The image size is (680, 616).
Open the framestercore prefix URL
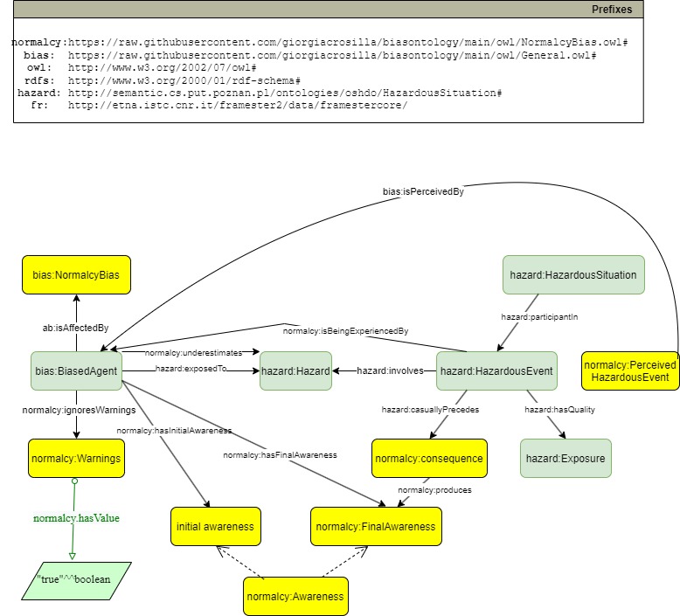(x=238, y=105)
